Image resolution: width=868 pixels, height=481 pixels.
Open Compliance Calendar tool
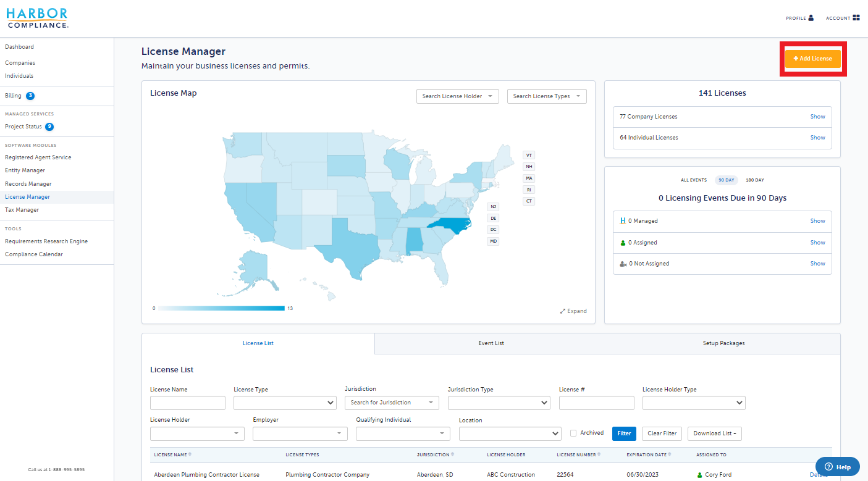point(34,254)
